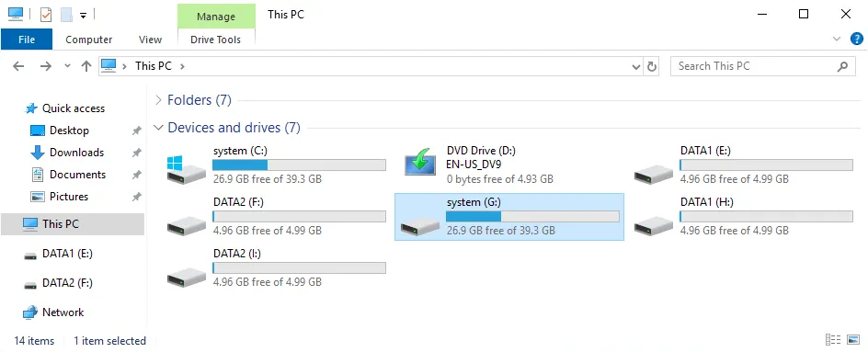
Task: Click the Properties icon in quick access toolbar
Action: (46, 15)
